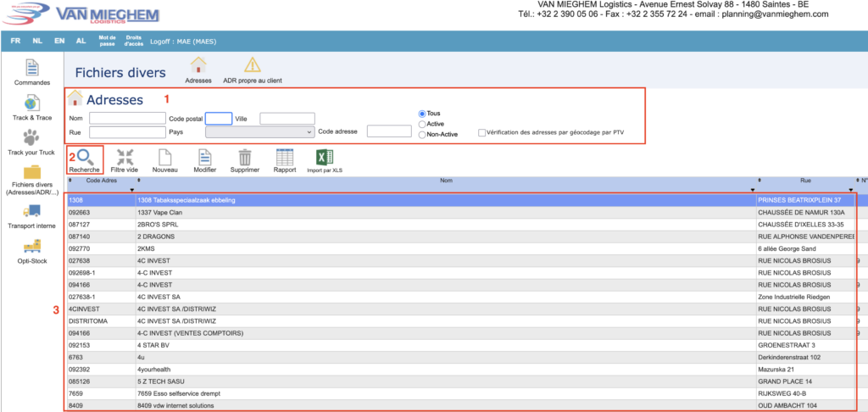Click the Logoff link

point(182,41)
